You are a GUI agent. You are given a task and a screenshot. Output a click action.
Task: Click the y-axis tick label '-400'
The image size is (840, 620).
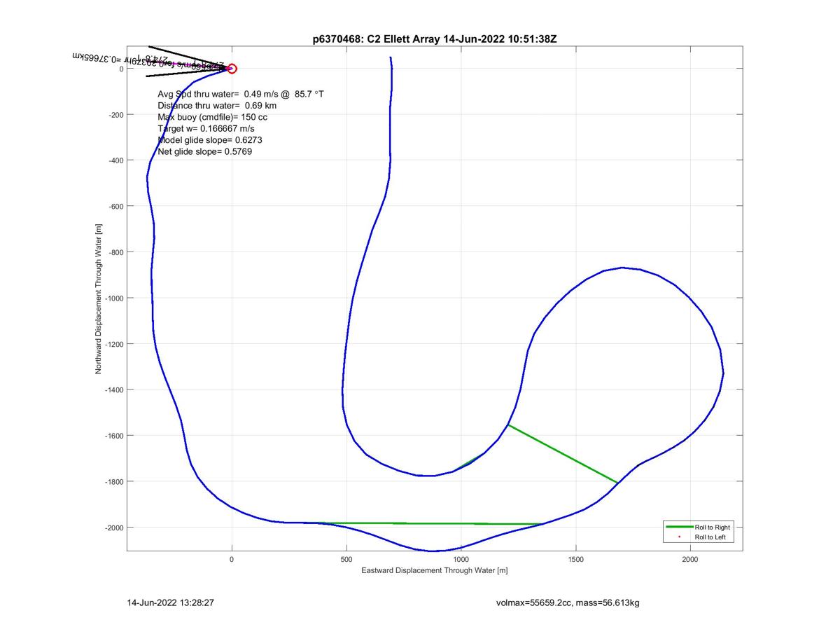(115, 160)
